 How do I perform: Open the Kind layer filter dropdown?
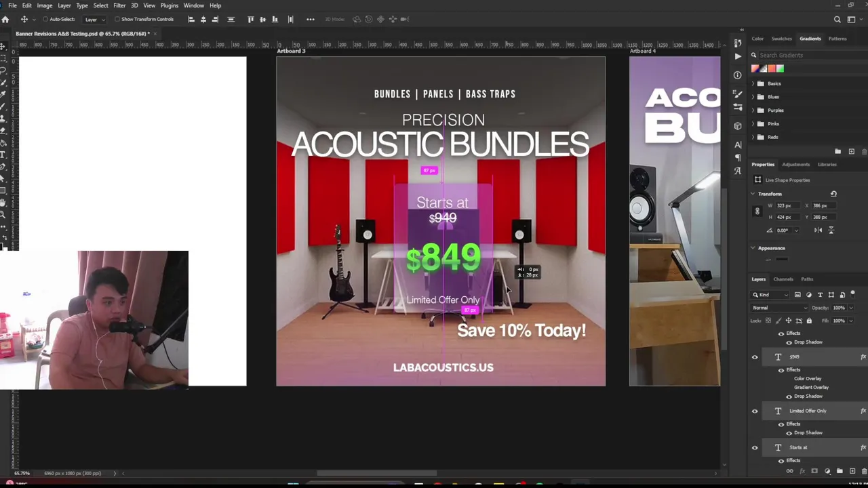pyautogui.click(x=771, y=295)
